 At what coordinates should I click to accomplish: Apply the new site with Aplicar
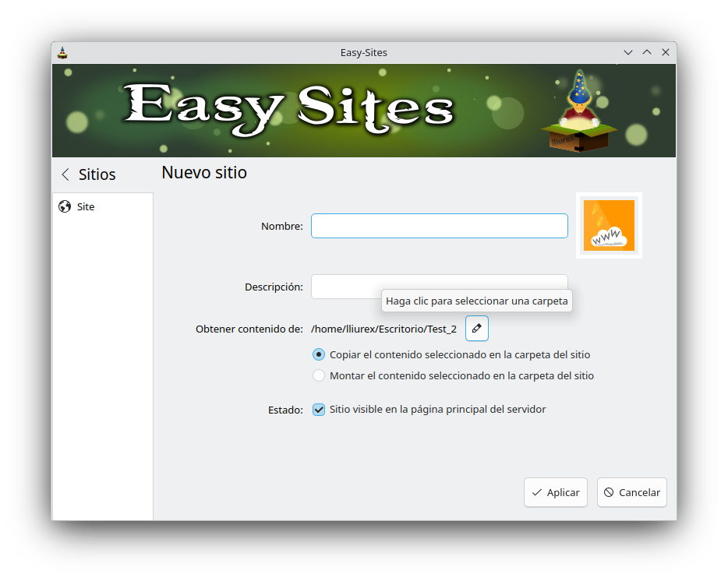[555, 492]
